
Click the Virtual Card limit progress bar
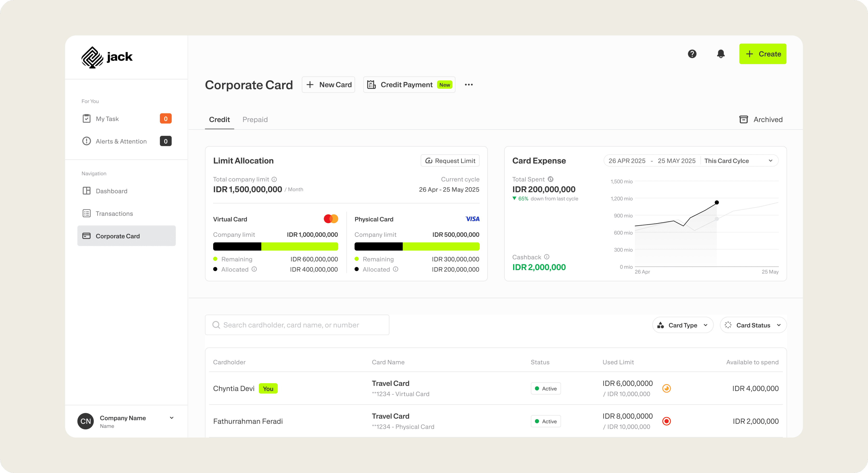(x=275, y=246)
